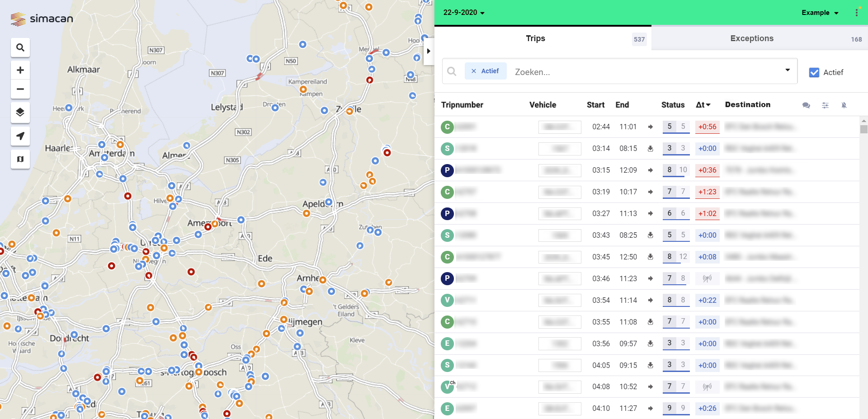Screen dimensions: 868x419
Task: Unmute notifications via the crossed bell icon
Action: point(844,105)
